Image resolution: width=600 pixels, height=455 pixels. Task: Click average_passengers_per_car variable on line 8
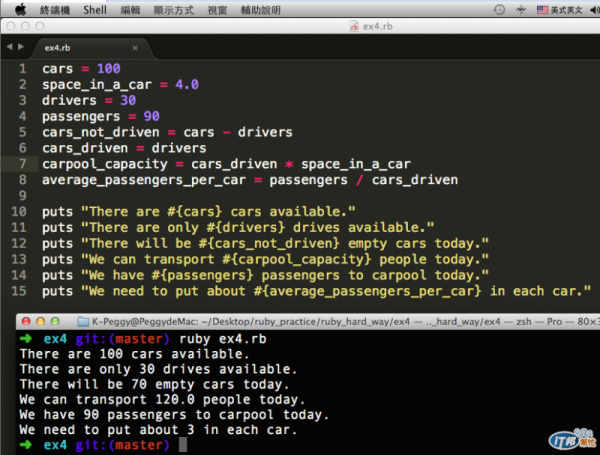pos(144,180)
